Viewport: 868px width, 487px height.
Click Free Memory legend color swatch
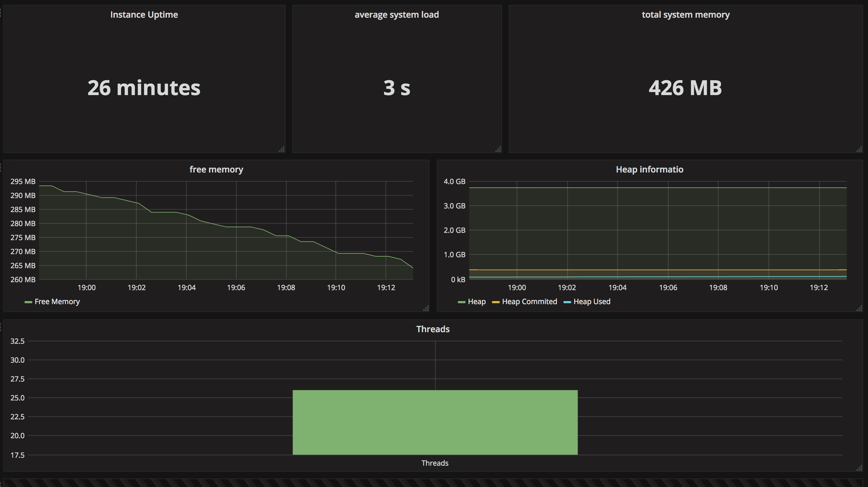point(28,302)
